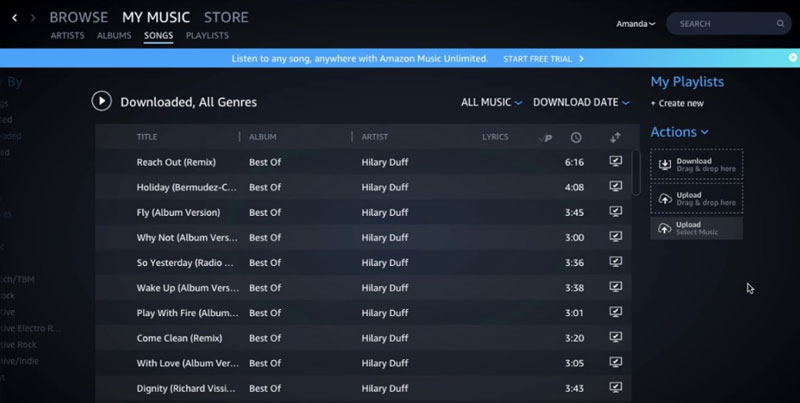Click the Download drag & drop box

[x=696, y=164]
